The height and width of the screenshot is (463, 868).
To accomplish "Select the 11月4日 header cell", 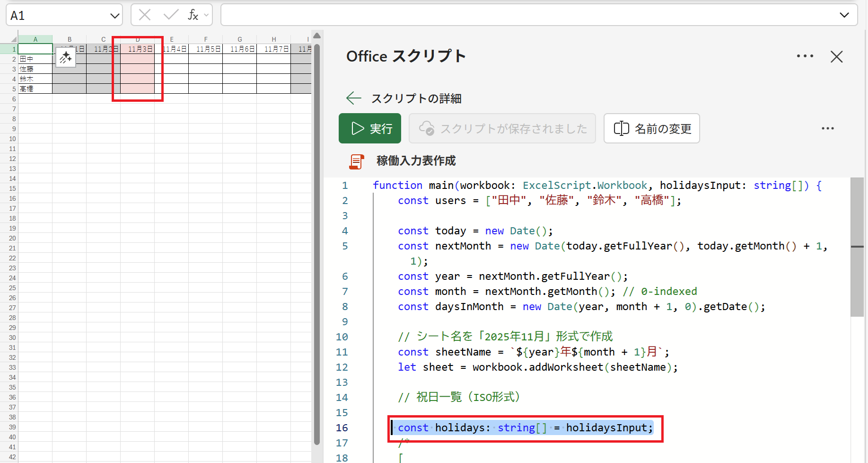I will [172, 49].
